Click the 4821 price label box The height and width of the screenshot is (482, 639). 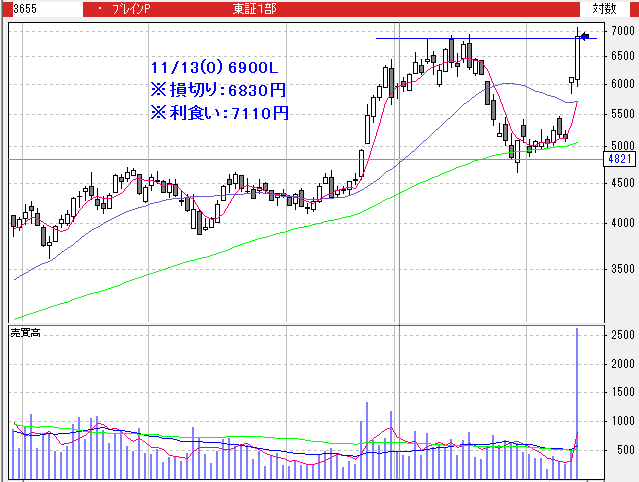[x=619, y=159]
